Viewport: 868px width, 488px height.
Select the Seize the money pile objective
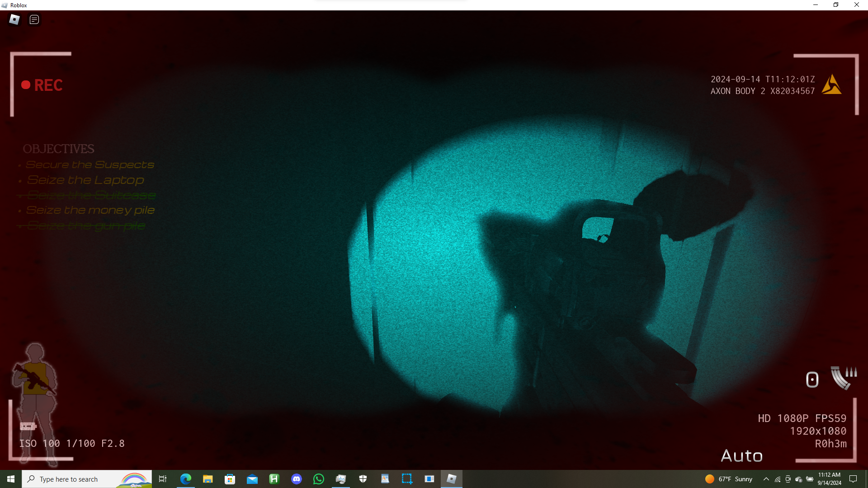90,210
